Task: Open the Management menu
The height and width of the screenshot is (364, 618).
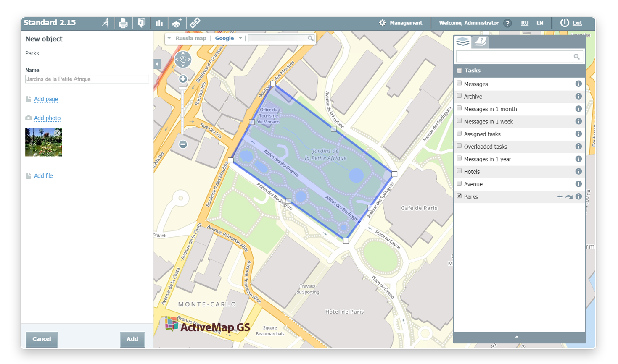Action: (401, 23)
